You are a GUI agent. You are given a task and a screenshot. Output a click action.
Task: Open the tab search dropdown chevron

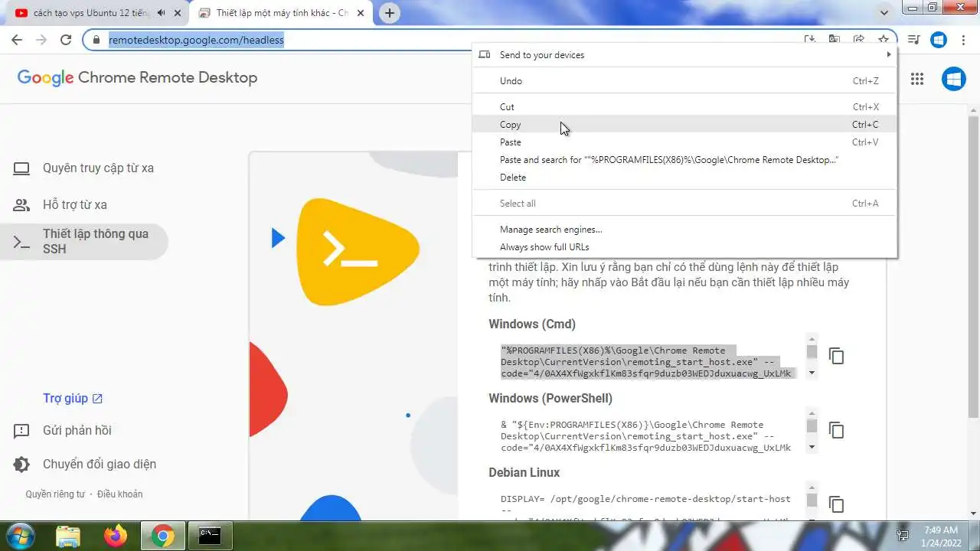[x=884, y=13]
